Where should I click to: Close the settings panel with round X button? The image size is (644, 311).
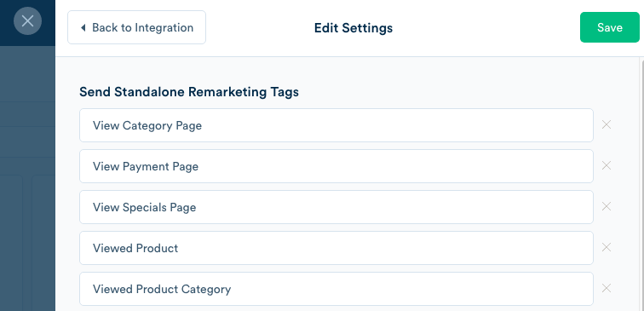click(x=27, y=21)
